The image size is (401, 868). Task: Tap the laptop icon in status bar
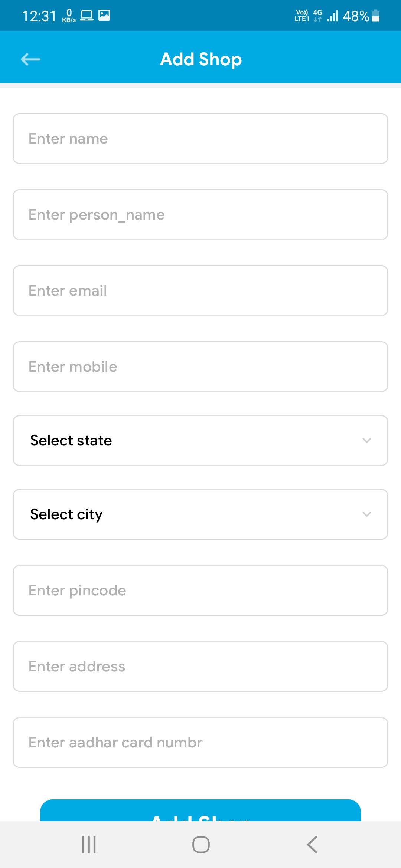click(x=87, y=16)
